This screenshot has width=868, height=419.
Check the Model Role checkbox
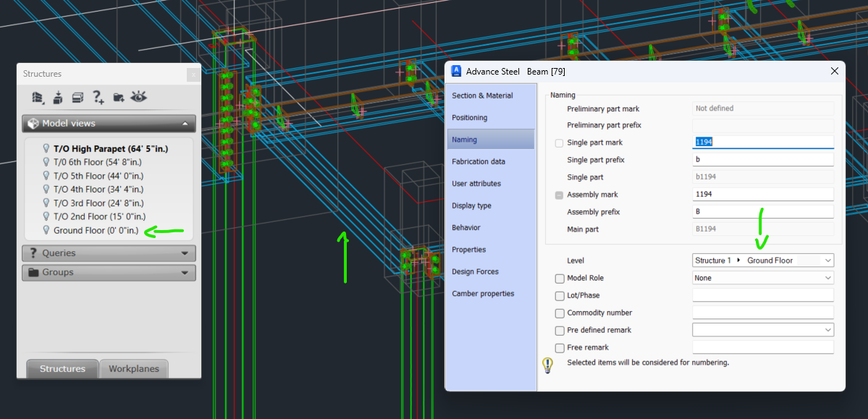point(559,278)
